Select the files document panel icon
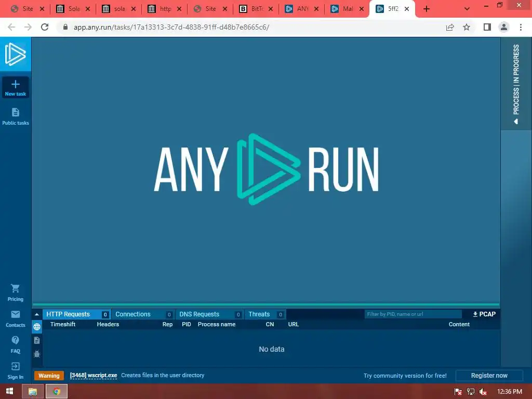532x399 pixels. [37, 340]
